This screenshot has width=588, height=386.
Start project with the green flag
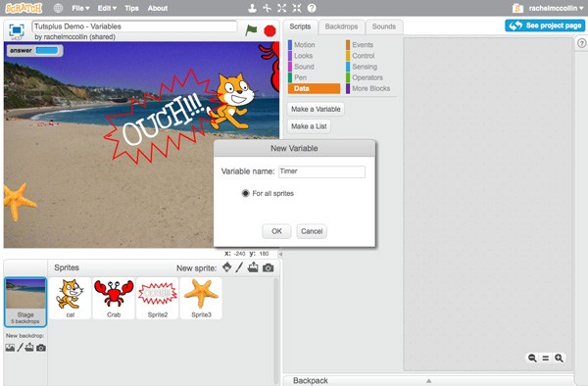251,30
